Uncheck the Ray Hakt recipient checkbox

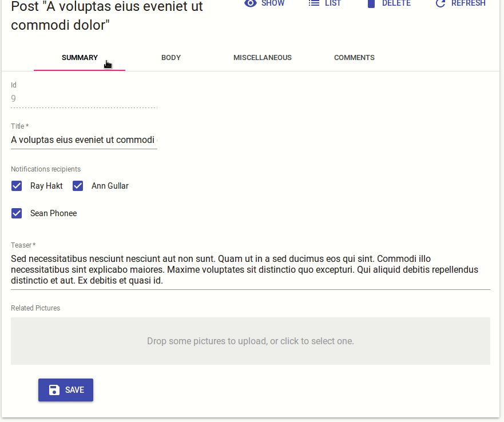point(17,186)
